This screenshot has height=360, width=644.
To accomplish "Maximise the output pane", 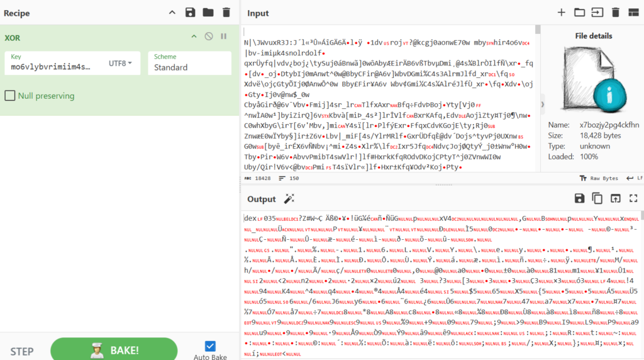I will coord(633,199).
